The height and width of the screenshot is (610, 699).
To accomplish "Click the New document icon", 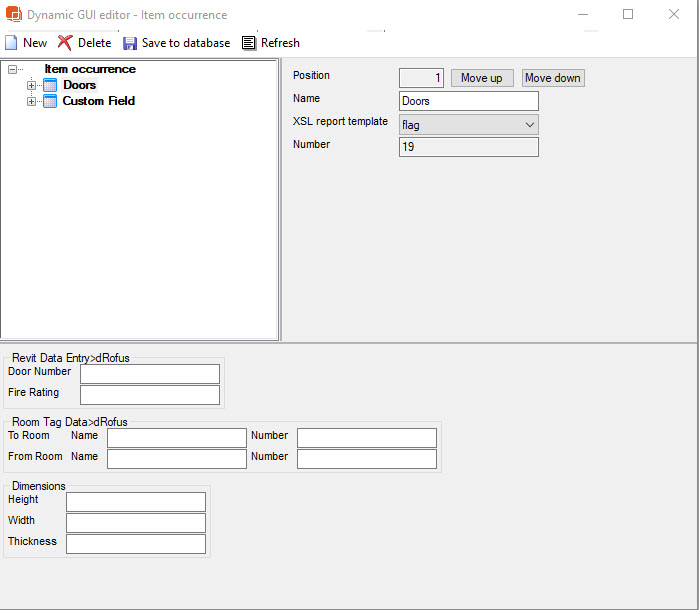I will [11, 43].
